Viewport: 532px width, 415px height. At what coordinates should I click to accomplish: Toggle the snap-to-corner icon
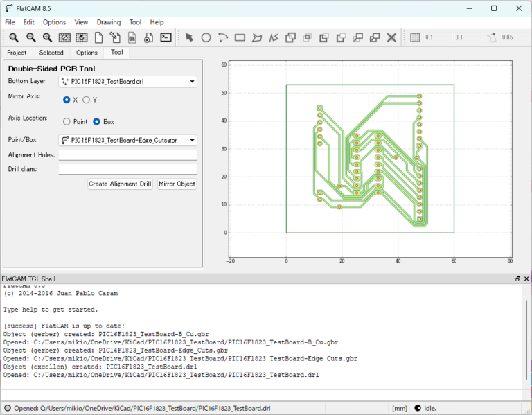(492, 37)
